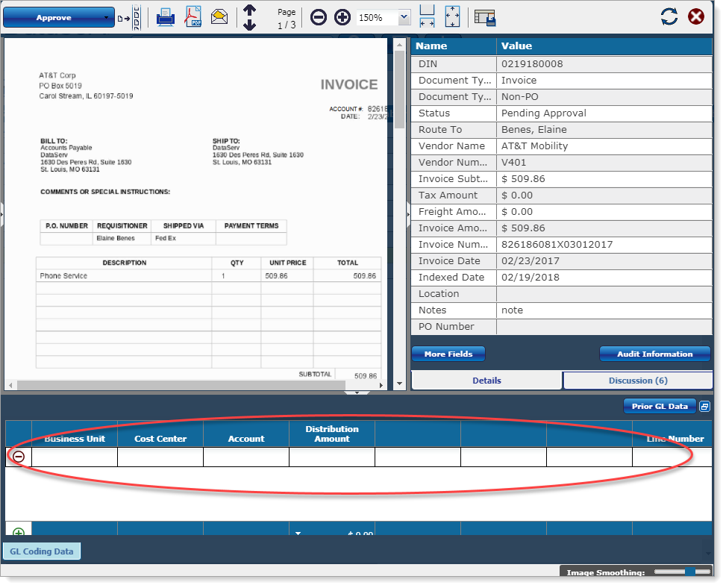Email the invoice via the envelope icon

click(220, 16)
